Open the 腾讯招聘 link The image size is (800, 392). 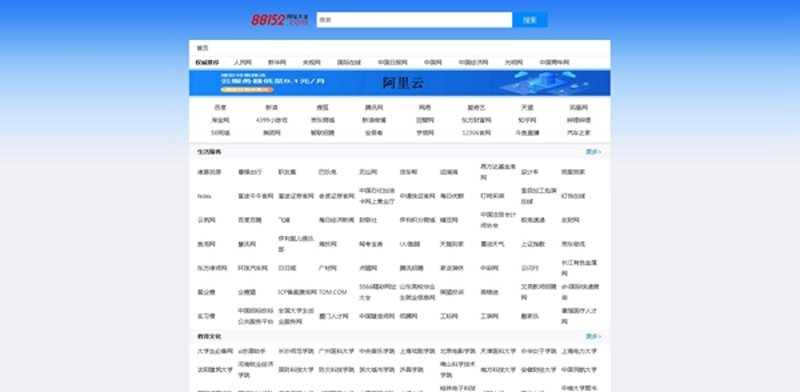click(x=411, y=268)
